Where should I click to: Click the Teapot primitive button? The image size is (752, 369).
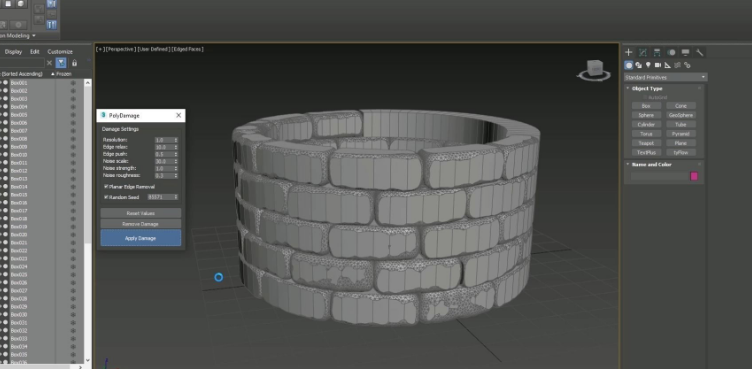pos(646,143)
